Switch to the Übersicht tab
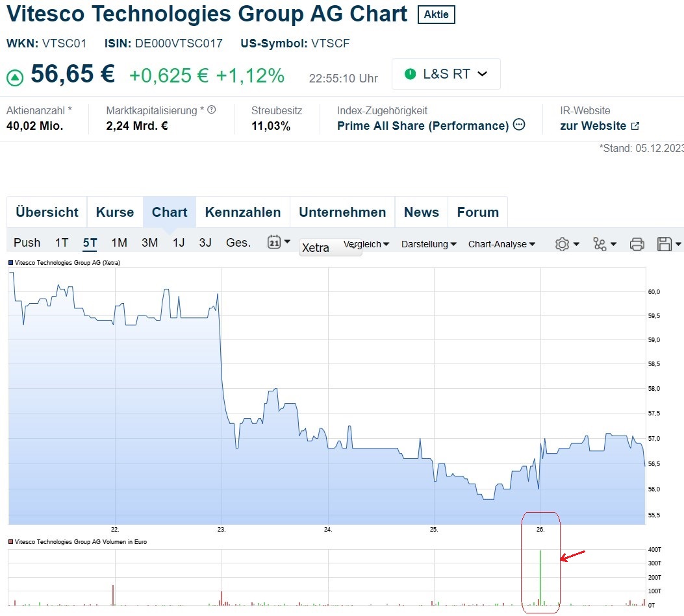Image resolution: width=684 pixels, height=616 pixels. (x=47, y=212)
